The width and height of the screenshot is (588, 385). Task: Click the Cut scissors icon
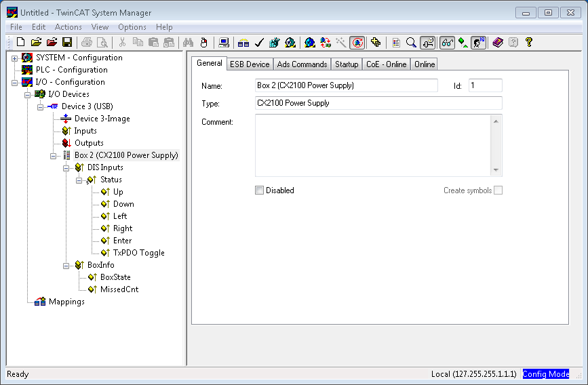[122, 42]
